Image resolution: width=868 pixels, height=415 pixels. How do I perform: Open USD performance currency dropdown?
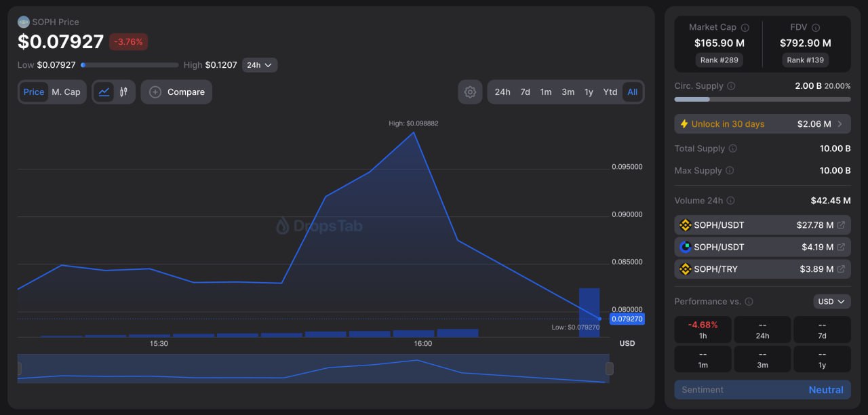[831, 301]
